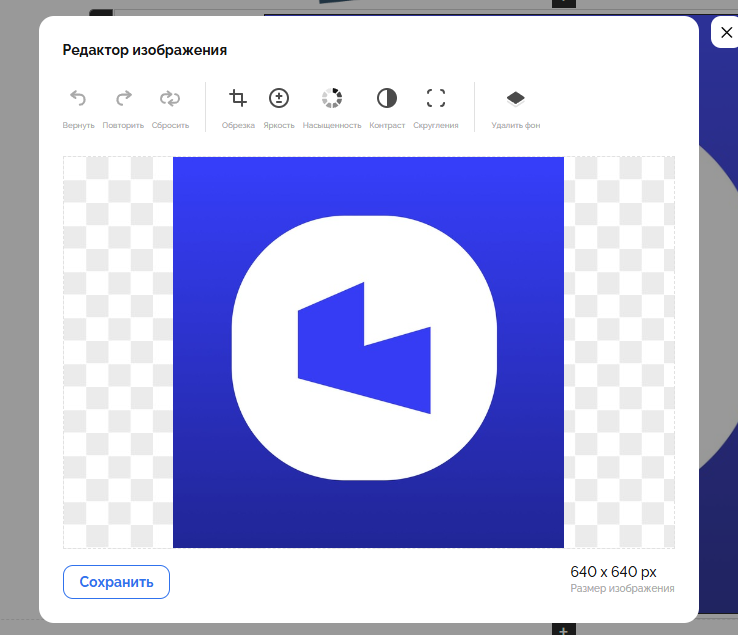Click the Undo (Вернуть) arrow icon
The height and width of the screenshot is (635, 738).
pyautogui.click(x=78, y=98)
